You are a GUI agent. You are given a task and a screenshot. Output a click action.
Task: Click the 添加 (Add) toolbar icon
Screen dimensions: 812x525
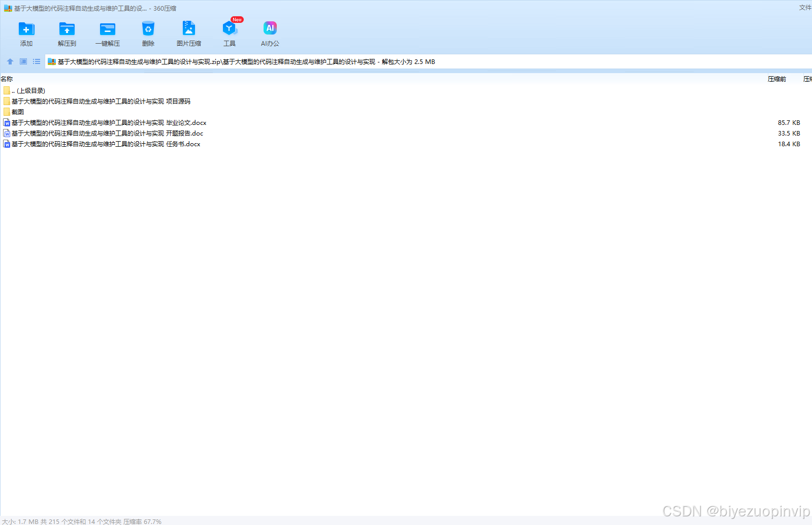[26, 29]
